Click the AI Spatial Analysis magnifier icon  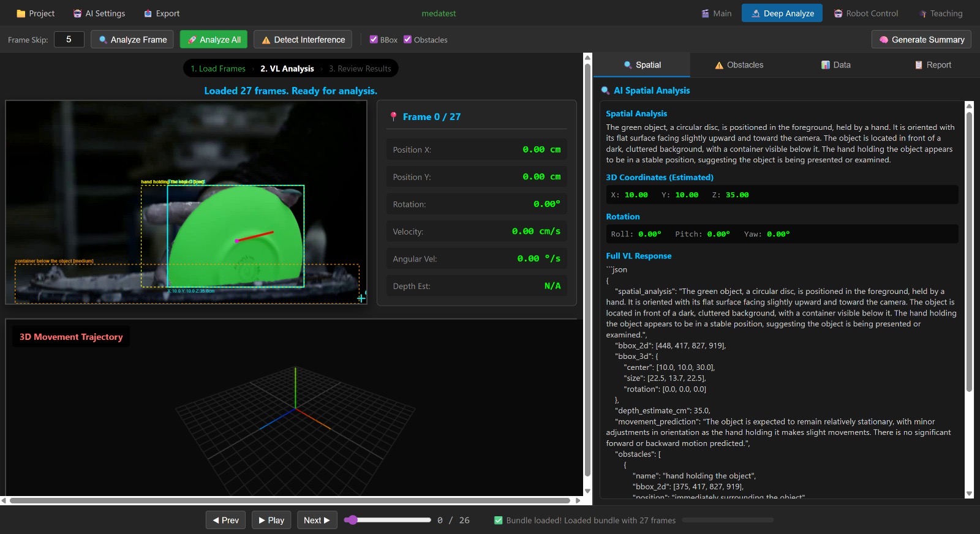click(x=605, y=90)
